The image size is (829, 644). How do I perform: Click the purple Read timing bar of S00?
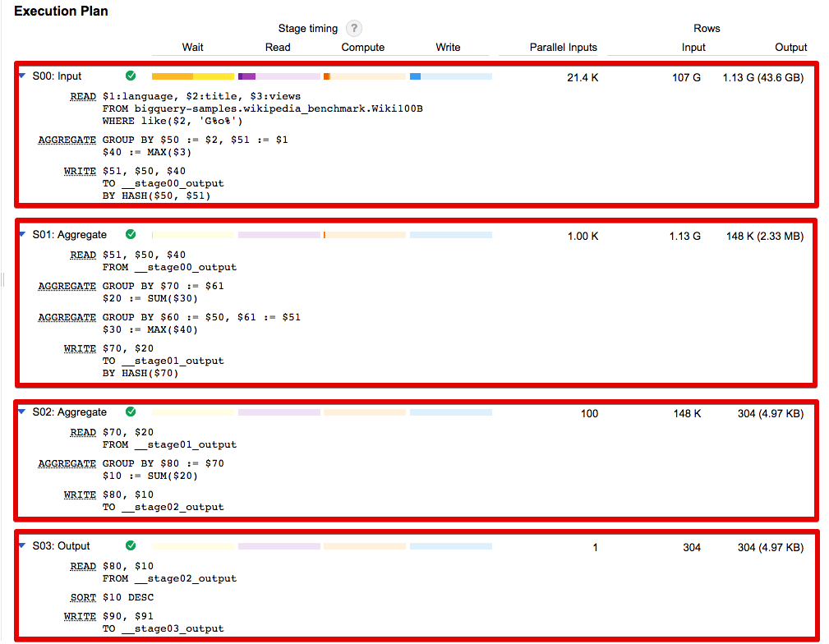click(x=246, y=76)
